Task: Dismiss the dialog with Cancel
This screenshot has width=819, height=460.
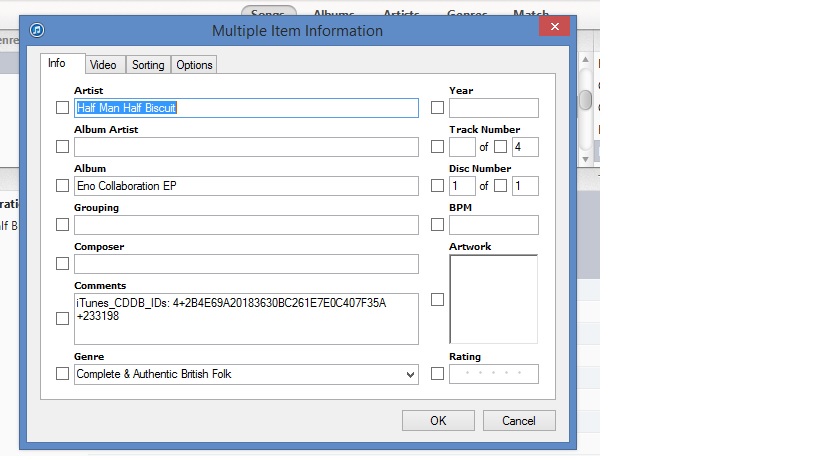Action: click(519, 421)
